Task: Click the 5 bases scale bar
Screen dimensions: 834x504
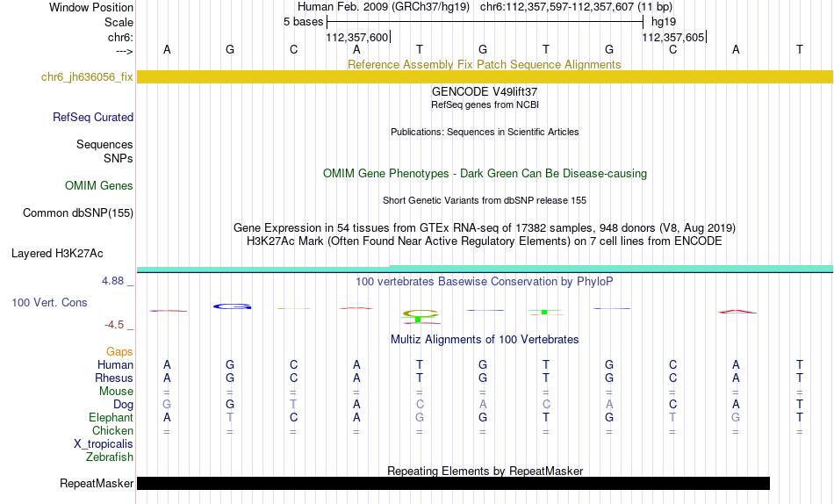Action: pos(485,22)
